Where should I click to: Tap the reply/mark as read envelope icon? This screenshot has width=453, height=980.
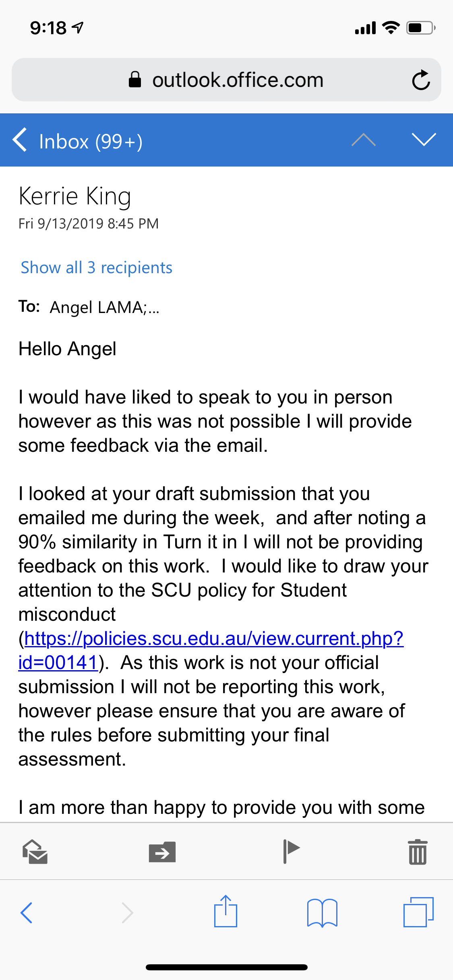tap(35, 852)
